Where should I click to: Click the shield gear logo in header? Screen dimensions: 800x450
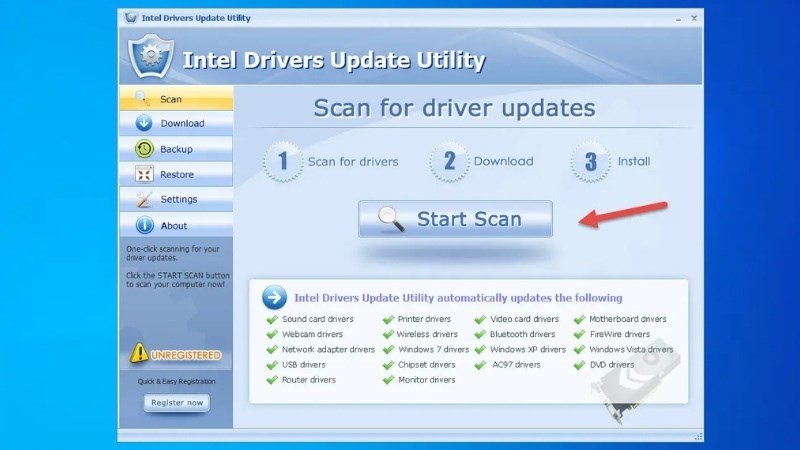[151, 56]
